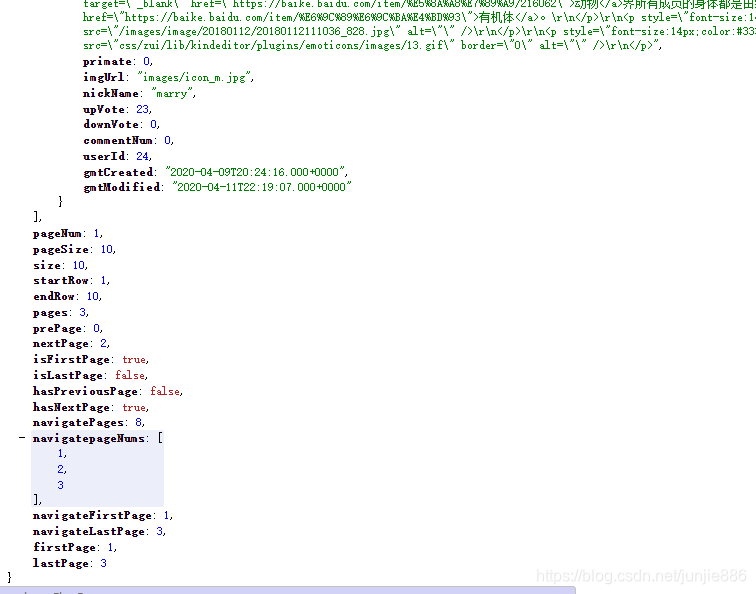Select the userId value 24
This screenshot has width=756, height=594.
click(142, 156)
